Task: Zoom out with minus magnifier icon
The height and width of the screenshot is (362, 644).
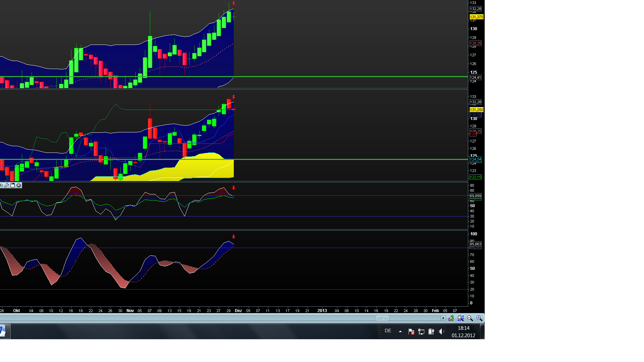Action: pos(470,318)
